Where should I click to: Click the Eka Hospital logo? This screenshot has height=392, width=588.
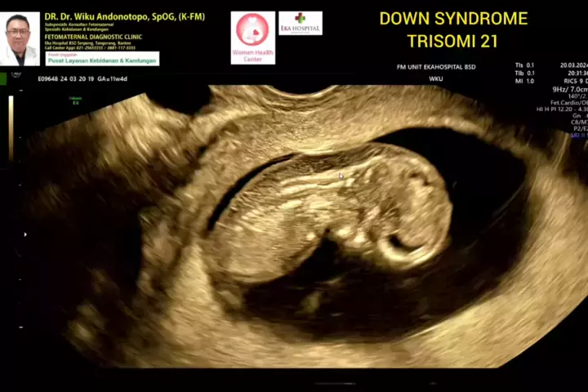(300, 23)
